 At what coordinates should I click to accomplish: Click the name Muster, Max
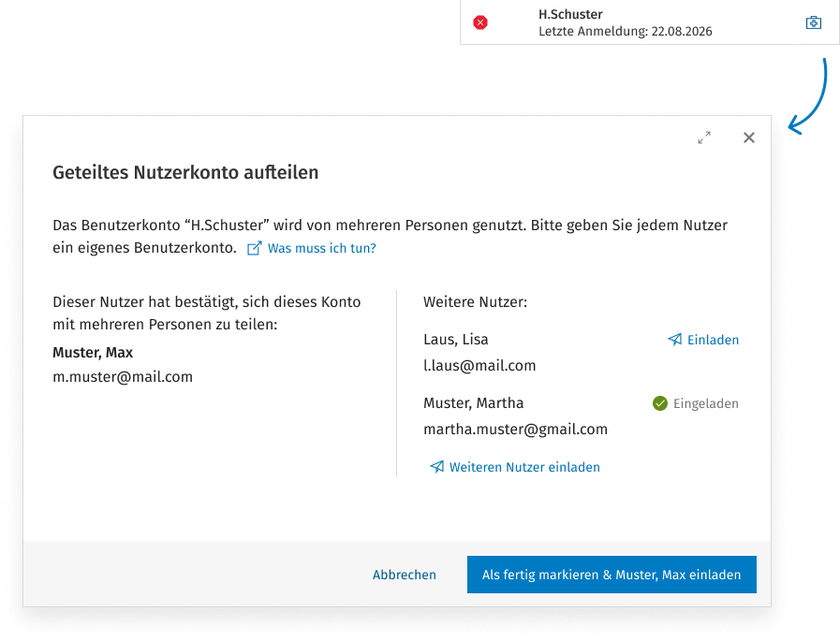[93, 353]
